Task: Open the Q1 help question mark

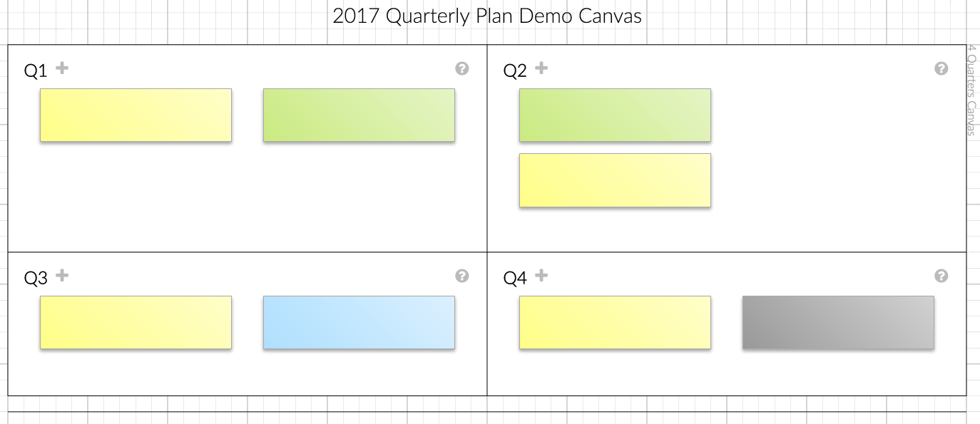Action: click(x=462, y=68)
